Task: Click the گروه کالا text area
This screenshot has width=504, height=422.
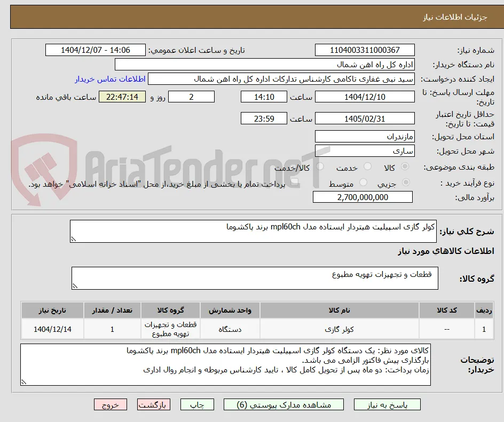Action: (x=255, y=278)
